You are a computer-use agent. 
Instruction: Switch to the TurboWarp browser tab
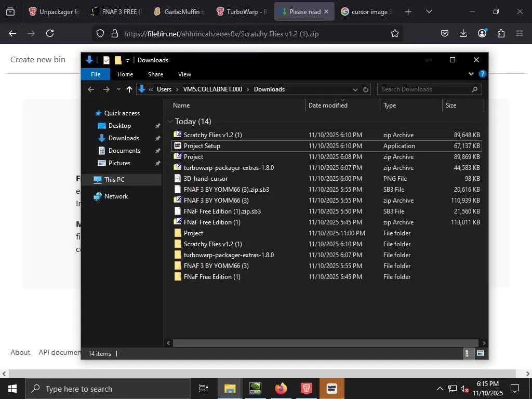coord(242,11)
